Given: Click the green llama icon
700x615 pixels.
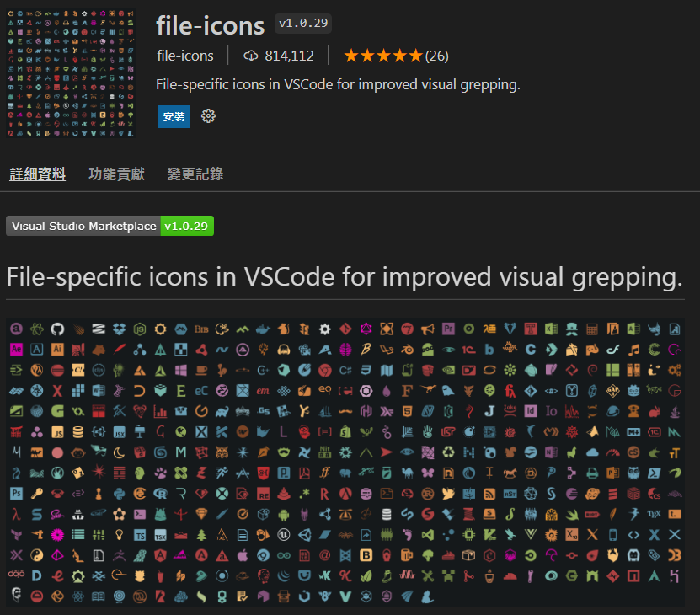Looking at the screenshot, I should coord(571,452).
